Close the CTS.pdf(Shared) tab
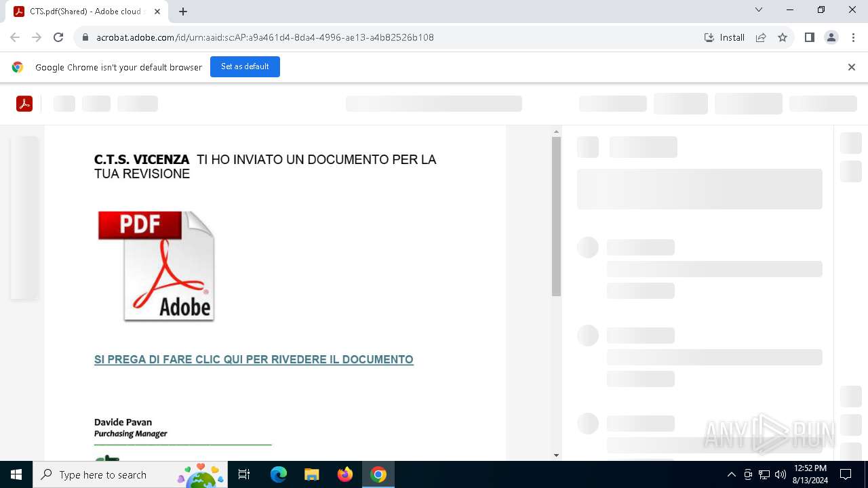The width and height of the screenshot is (868, 488). click(158, 12)
